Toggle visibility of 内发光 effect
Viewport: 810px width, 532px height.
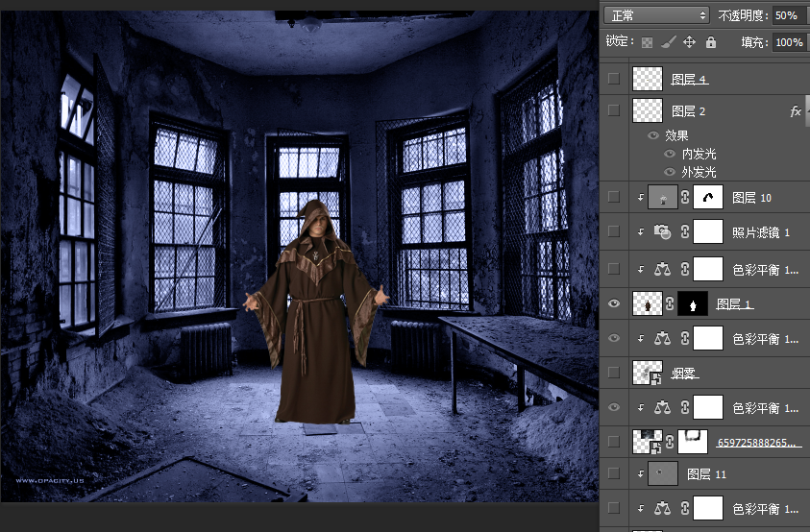pyautogui.click(x=670, y=154)
